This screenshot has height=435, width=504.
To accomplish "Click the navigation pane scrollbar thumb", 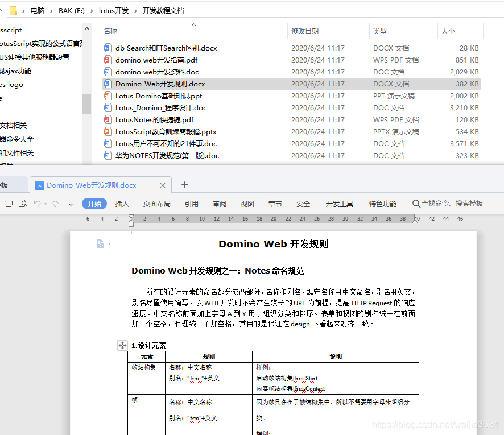I will [86, 104].
